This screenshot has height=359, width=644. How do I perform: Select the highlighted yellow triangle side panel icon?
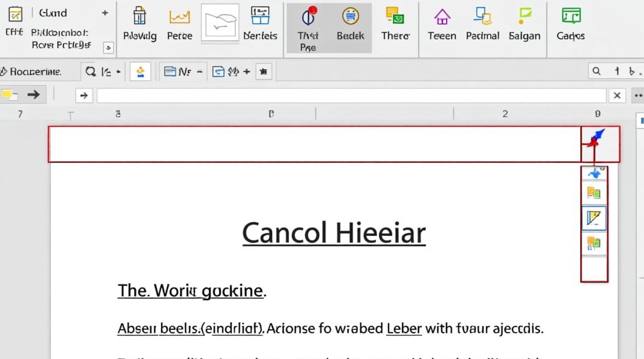[x=594, y=219]
